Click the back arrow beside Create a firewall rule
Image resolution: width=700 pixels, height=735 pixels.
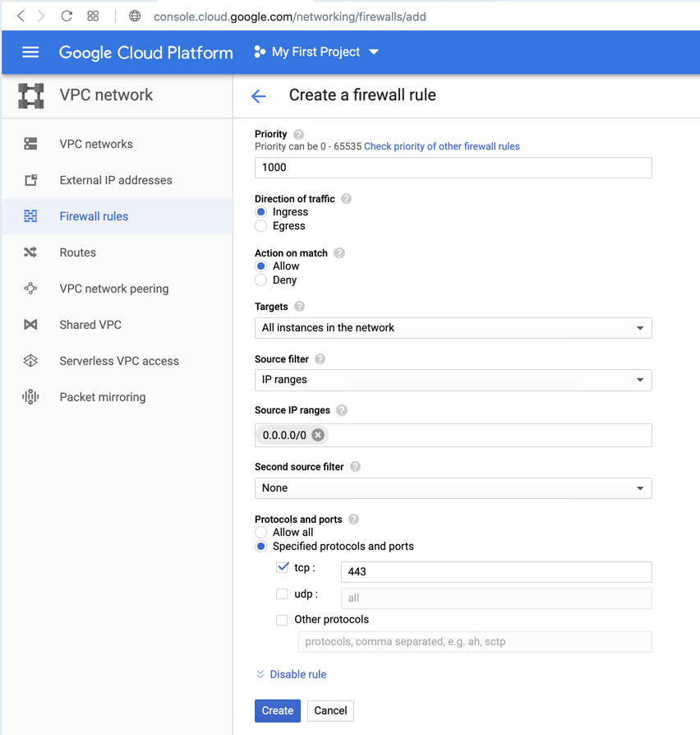pyautogui.click(x=259, y=96)
